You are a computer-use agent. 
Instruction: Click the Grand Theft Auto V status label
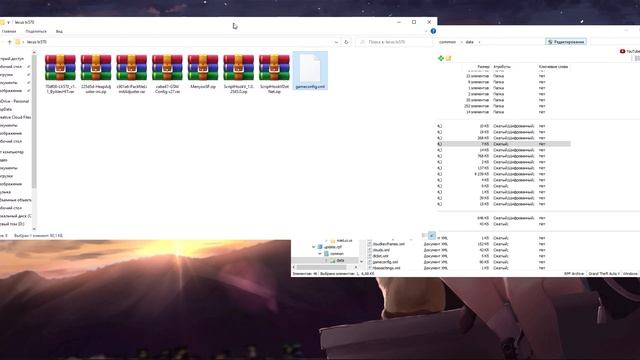click(603, 273)
